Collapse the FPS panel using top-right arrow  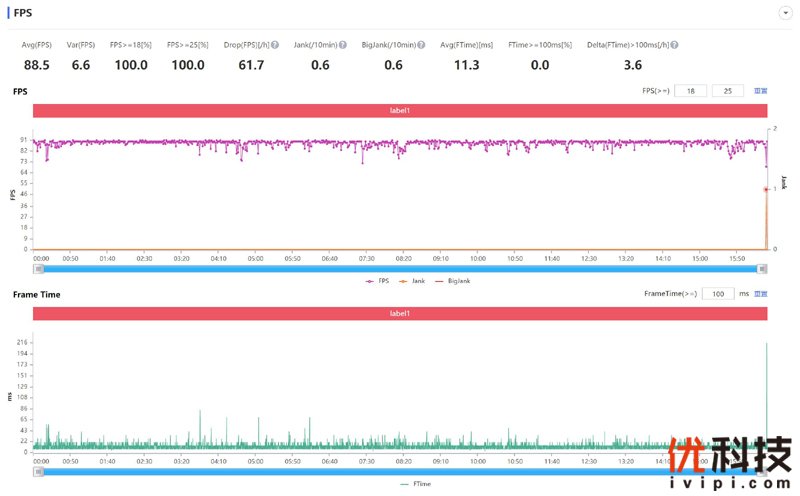point(785,12)
